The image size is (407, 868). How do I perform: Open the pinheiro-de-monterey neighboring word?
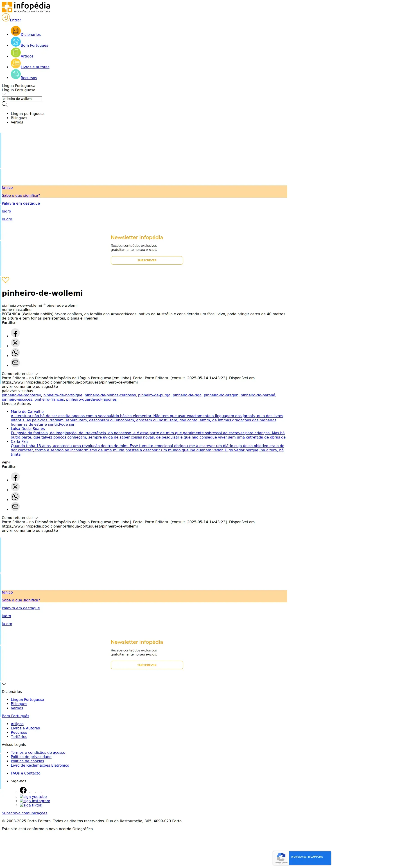point(22,395)
